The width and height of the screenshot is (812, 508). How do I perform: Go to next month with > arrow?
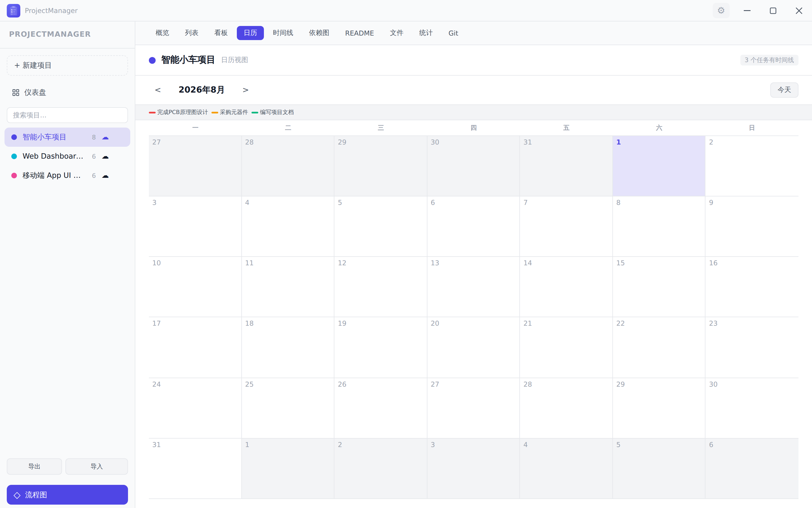click(x=246, y=90)
